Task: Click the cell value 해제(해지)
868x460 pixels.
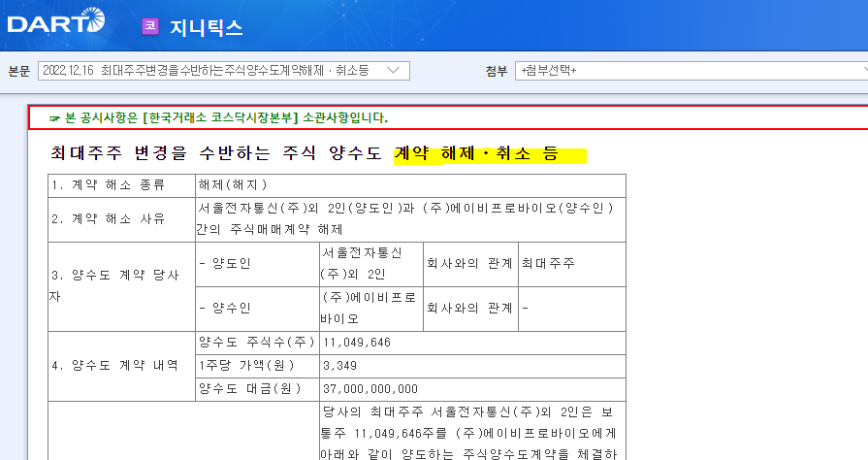Action: pyautogui.click(x=233, y=185)
